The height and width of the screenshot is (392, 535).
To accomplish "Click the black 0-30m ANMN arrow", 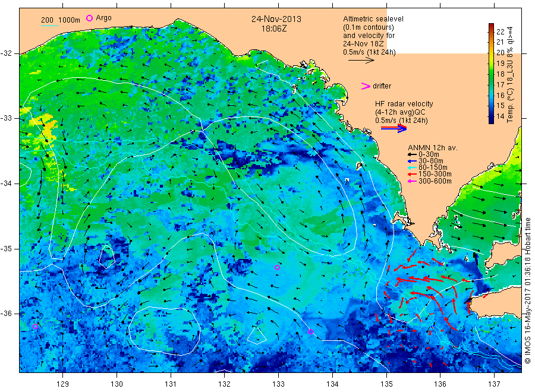I will coord(412,154).
